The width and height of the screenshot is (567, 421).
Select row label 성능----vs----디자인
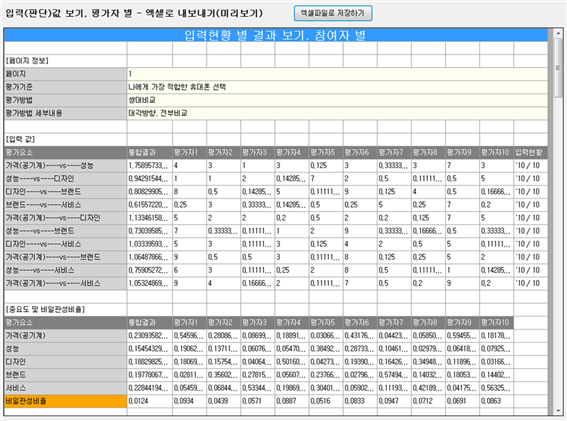pyautogui.click(x=65, y=179)
